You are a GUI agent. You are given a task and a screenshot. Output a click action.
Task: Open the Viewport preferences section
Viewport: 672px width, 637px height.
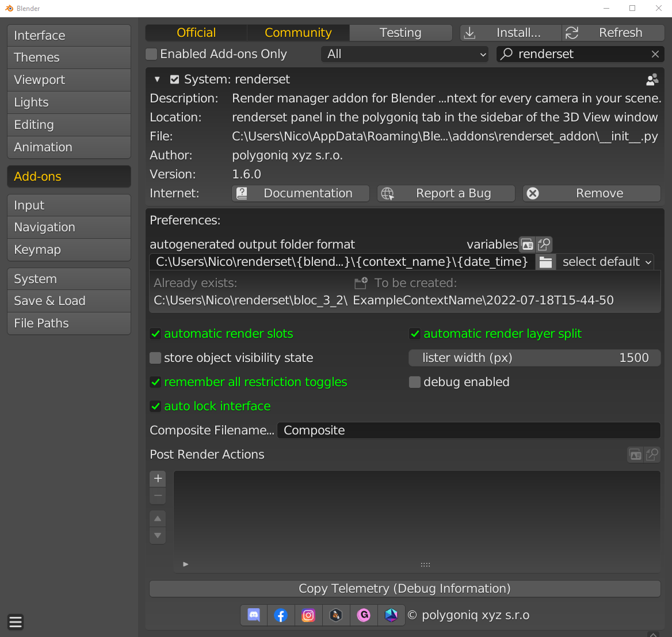69,80
